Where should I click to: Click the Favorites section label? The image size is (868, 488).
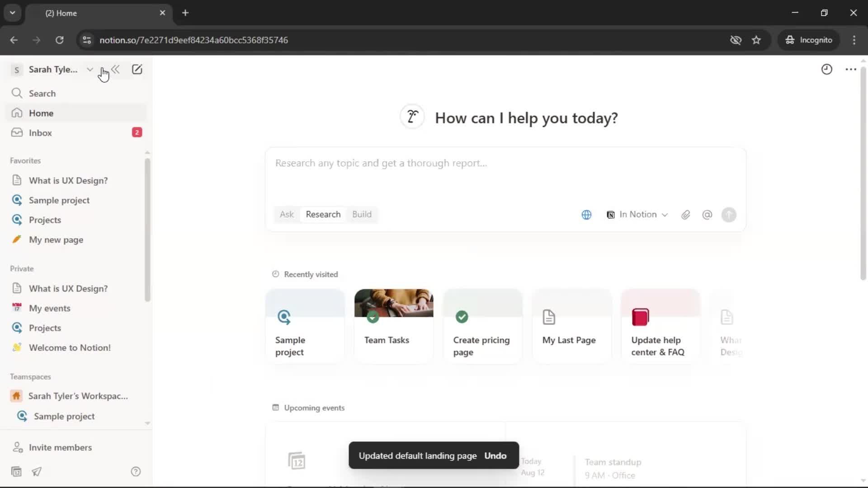point(25,161)
